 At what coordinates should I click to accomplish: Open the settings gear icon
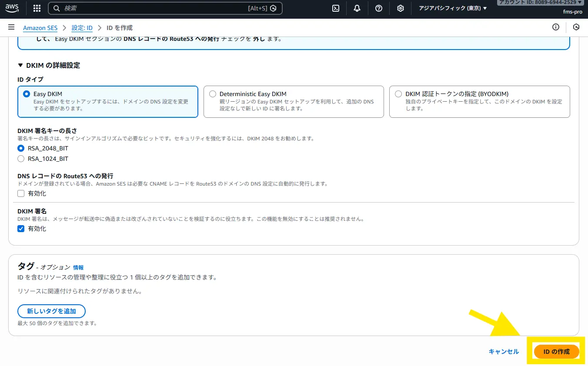click(x=401, y=8)
